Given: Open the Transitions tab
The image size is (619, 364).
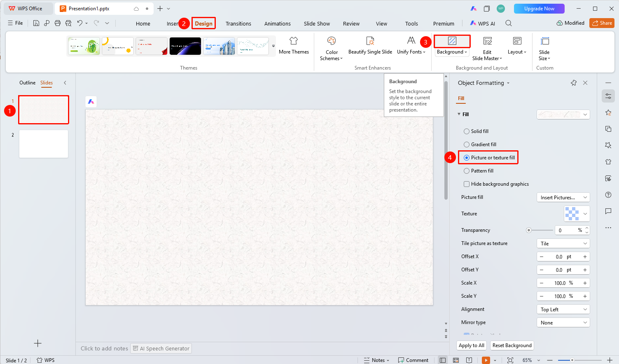Looking at the screenshot, I should click(x=238, y=23).
